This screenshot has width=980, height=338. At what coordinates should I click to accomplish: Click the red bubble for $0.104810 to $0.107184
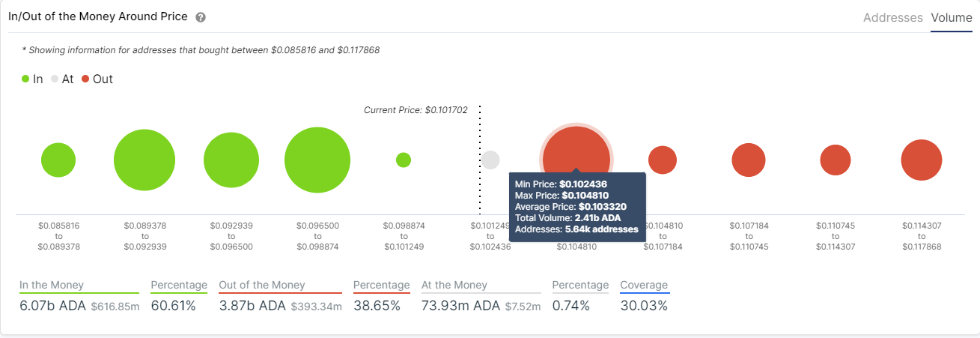pyautogui.click(x=663, y=160)
